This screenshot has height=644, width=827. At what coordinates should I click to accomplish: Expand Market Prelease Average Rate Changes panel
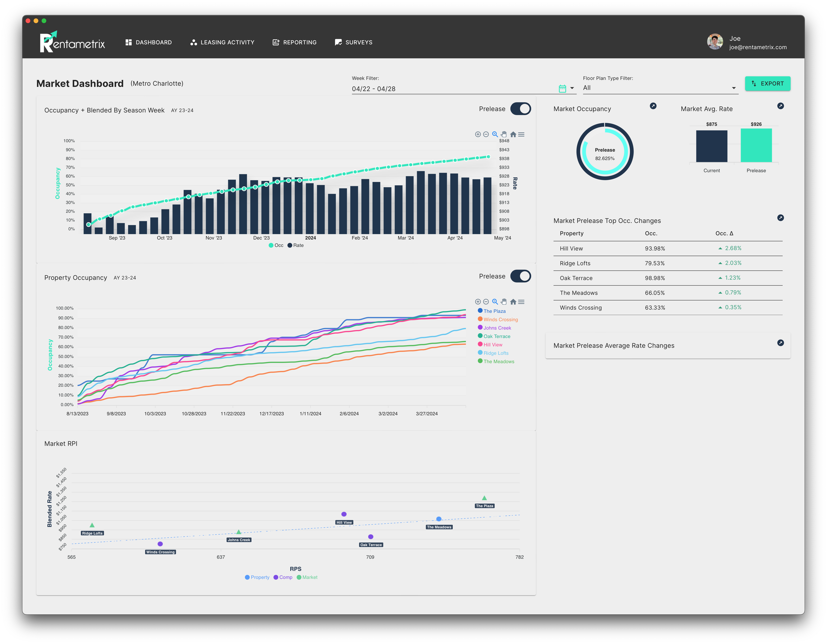tap(780, 343)
